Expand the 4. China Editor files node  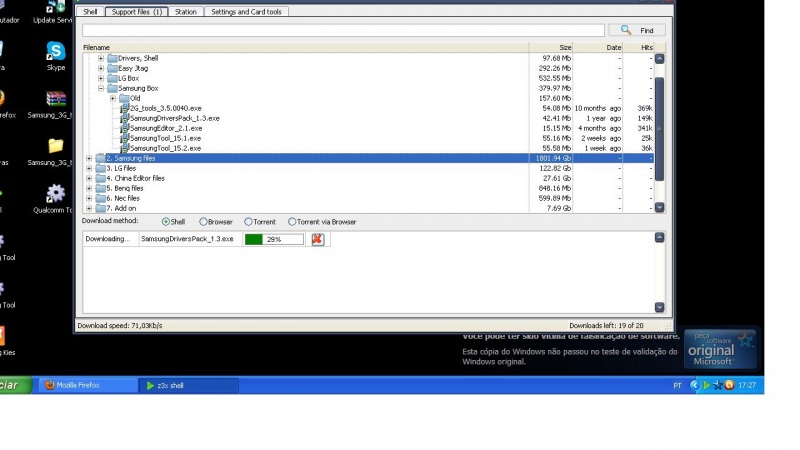[89, 178]
